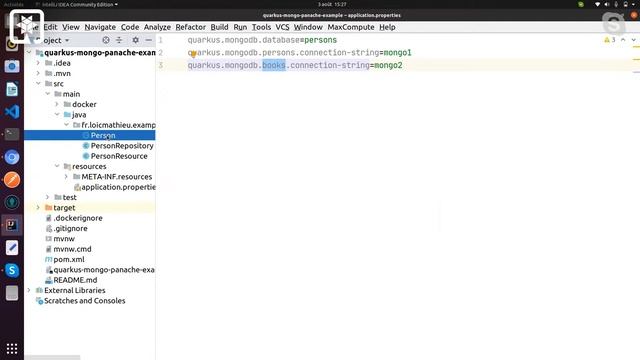
Task: Open the Run menu
Action: pos(240,27)
